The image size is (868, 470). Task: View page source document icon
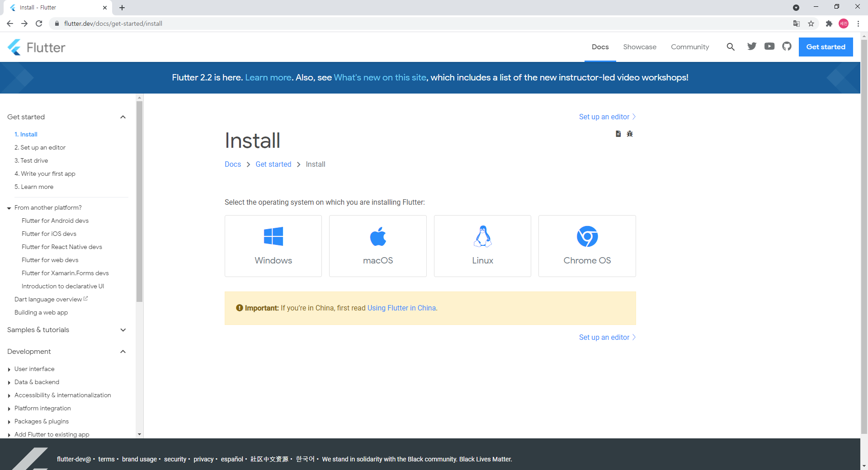[x=618, y=134]
